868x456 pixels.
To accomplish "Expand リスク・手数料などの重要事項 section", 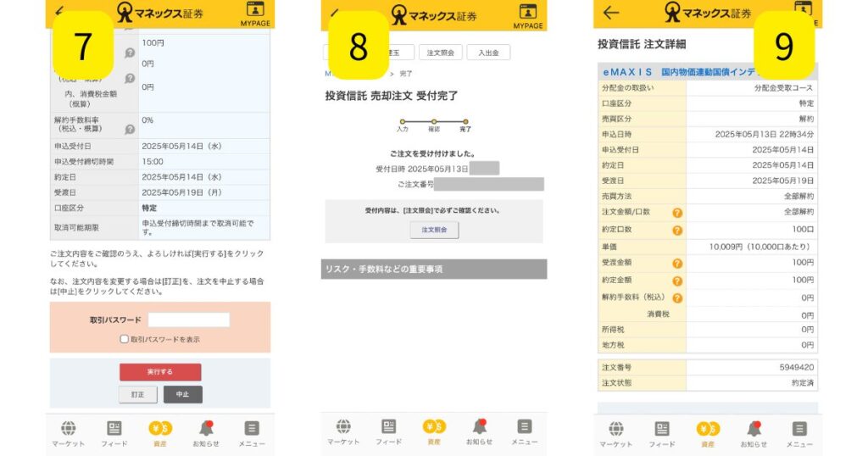I will (x=434, y=269).
